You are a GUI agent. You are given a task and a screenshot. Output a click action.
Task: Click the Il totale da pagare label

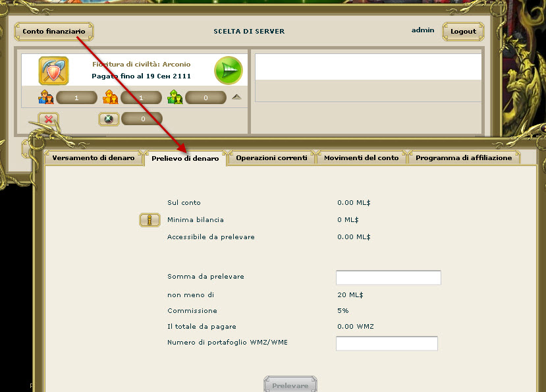tap(202, 327)
